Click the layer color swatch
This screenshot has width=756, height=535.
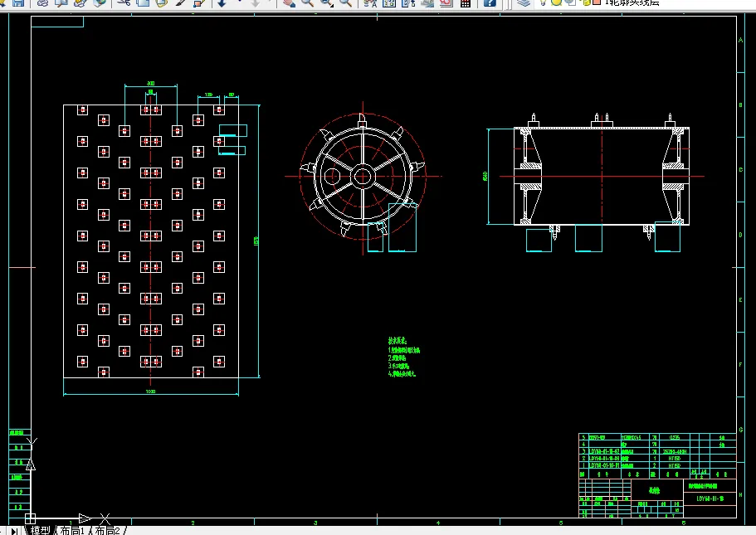(597, 2)
